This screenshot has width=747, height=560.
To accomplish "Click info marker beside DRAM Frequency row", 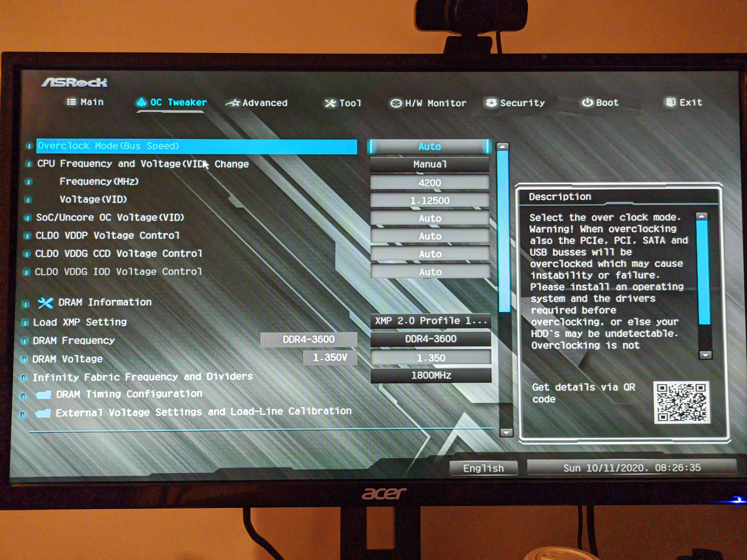I will pyautogui.click(x=24, y=341).
